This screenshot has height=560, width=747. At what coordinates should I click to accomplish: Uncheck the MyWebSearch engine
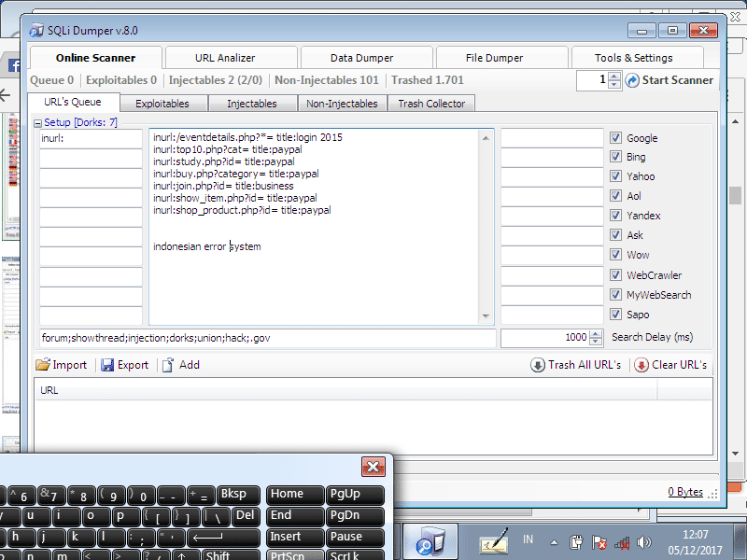point(615,294)
